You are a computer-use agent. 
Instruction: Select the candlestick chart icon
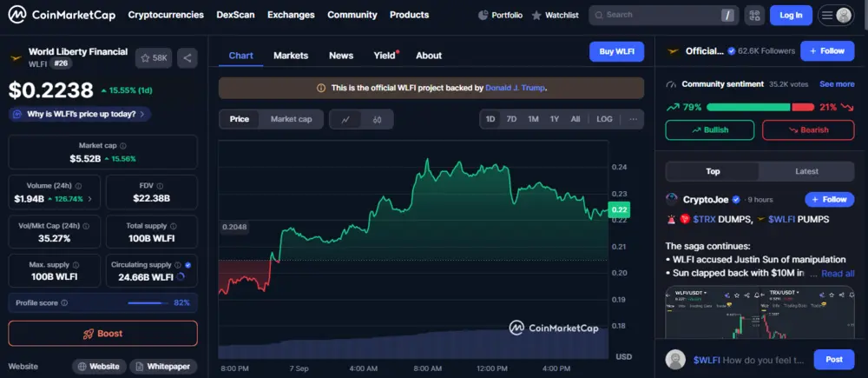377,119
